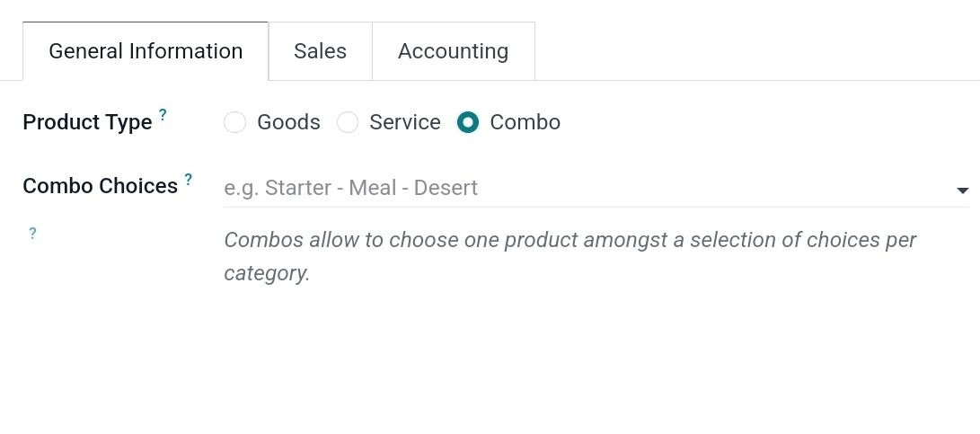
Task: Click the Combo Choices help question mark
Action: click(x=189, y=179)
